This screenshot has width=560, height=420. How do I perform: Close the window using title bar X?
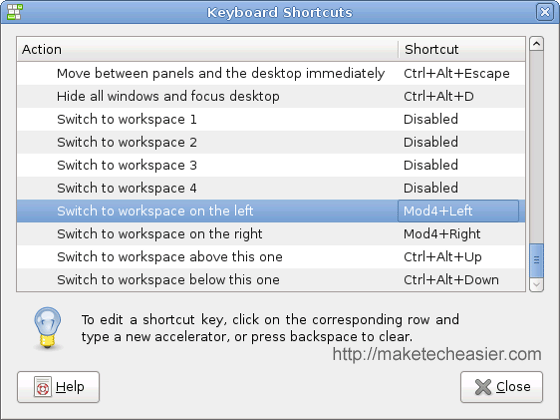[x=545, y=12]
